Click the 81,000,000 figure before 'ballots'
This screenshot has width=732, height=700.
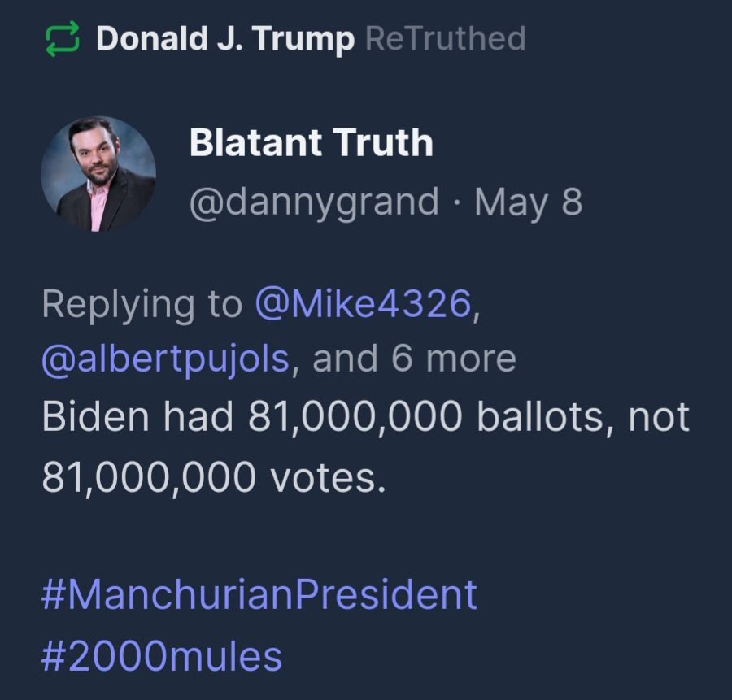pos(356,417)
